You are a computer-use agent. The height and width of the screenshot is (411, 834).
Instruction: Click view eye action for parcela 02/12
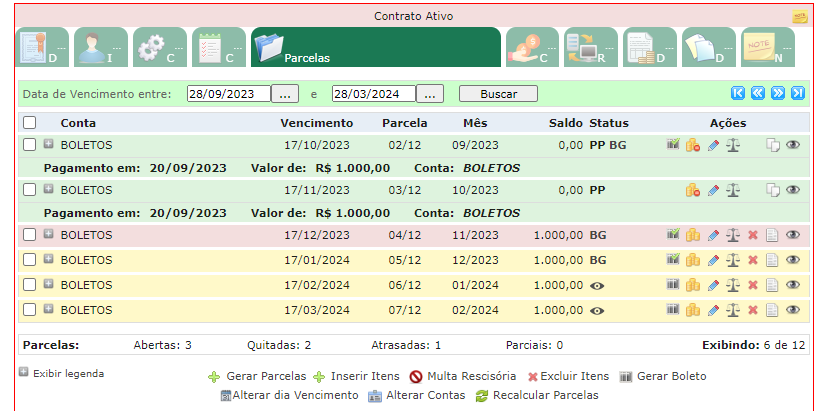[793, 144]
